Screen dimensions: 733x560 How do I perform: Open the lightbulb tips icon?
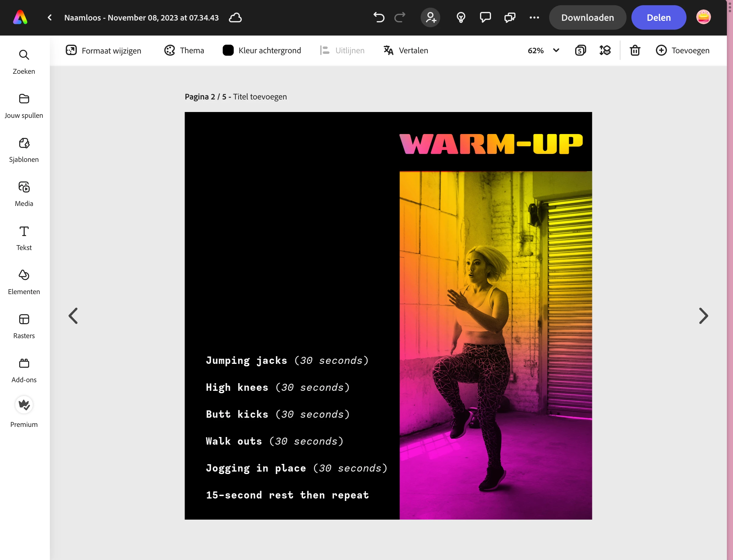(x=461, y=17)
